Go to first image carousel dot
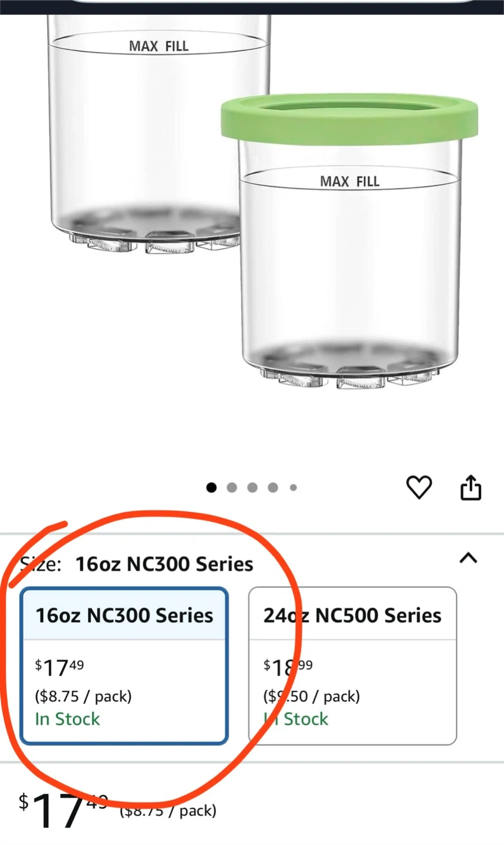 211,488
